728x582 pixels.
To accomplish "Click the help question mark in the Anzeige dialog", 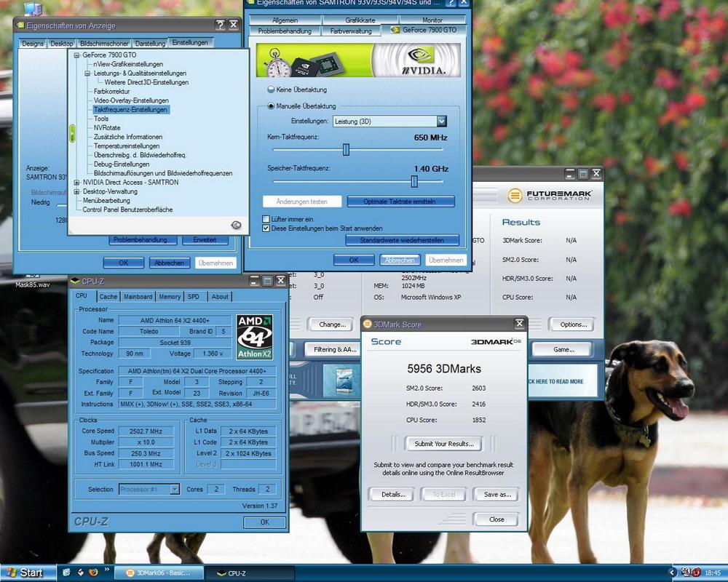I will coord(220,25).
